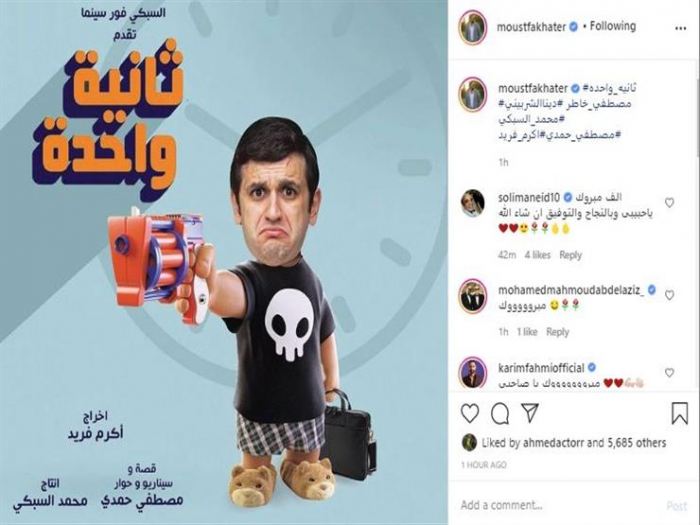
Task: Like the post with heart icon
Action: point(470,413)
